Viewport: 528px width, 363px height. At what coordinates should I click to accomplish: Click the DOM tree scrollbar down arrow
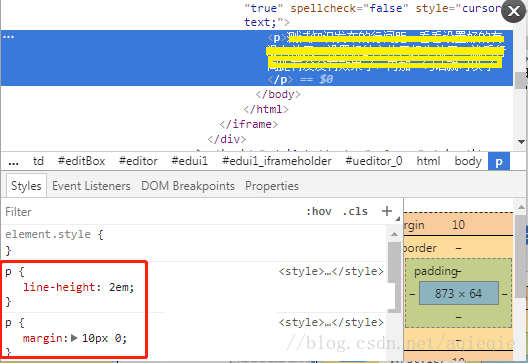[521, 142]
